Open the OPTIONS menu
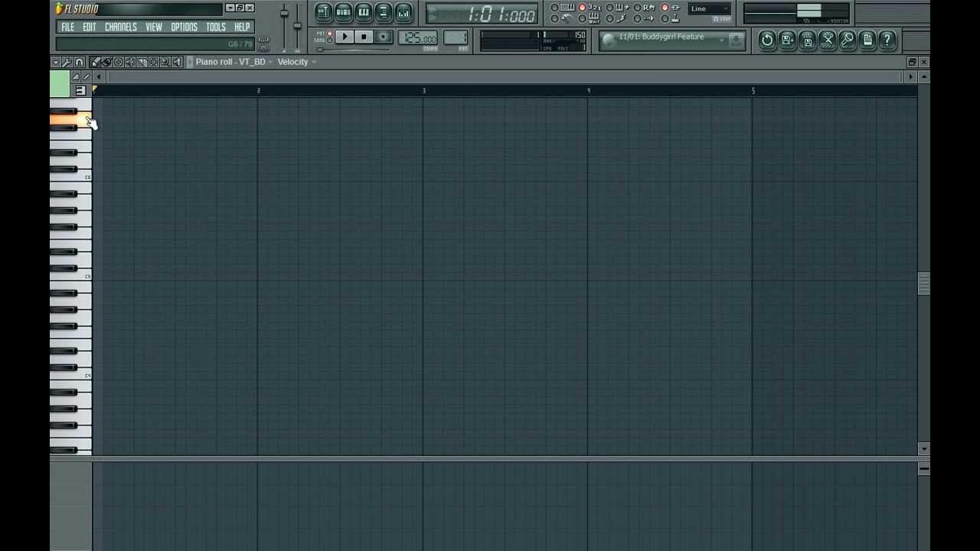The image size is (980, 551). (184, 27)
